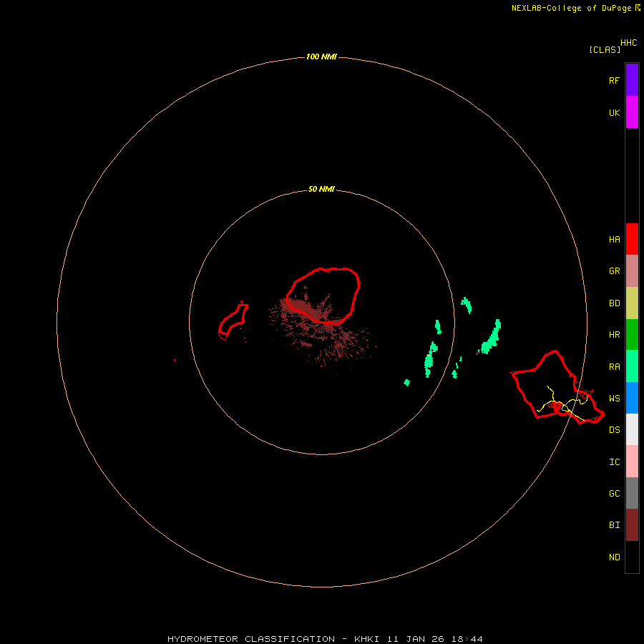Click the IC legend label
The width and height of the screenshot is (644, 644).
point(614,462)
